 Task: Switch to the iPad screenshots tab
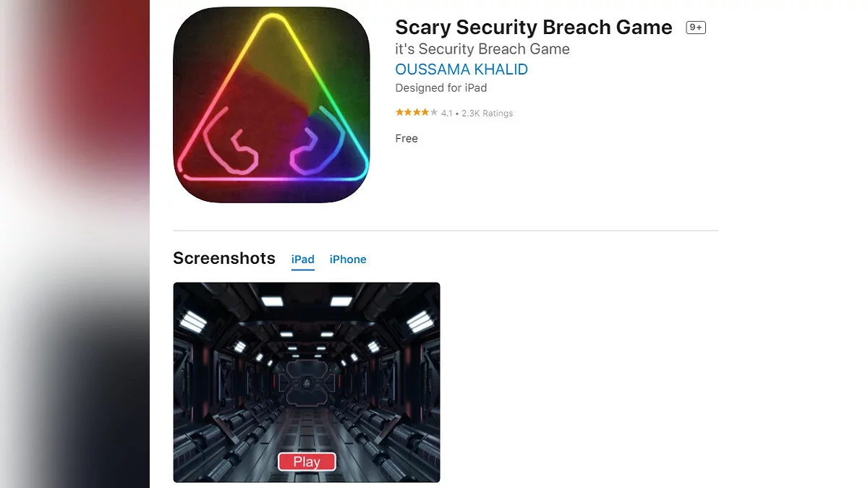[303, 260]
